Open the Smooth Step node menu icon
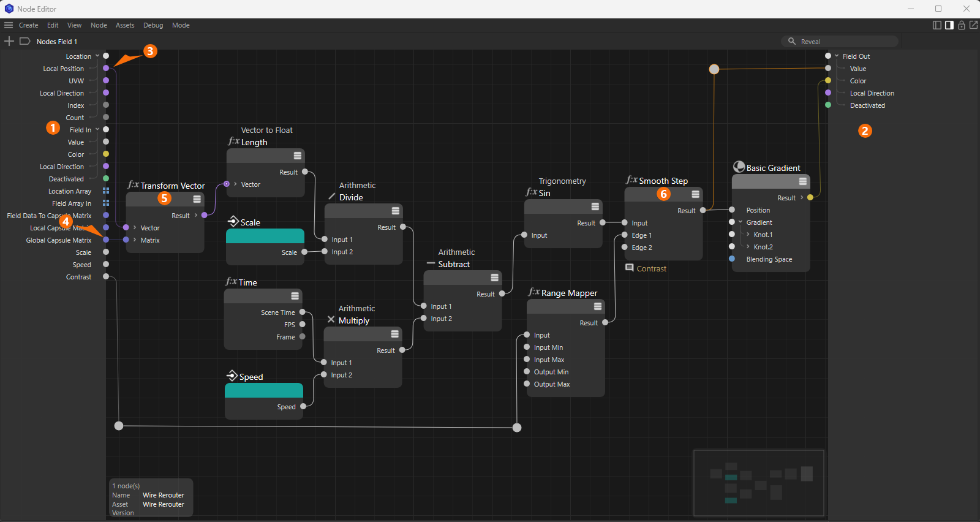Image resolution: width=980 pixels, height=522 pixels. click(696, 194)
